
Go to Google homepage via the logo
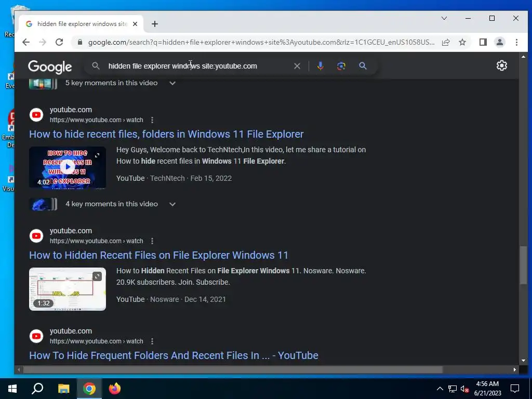click(50, 67)
